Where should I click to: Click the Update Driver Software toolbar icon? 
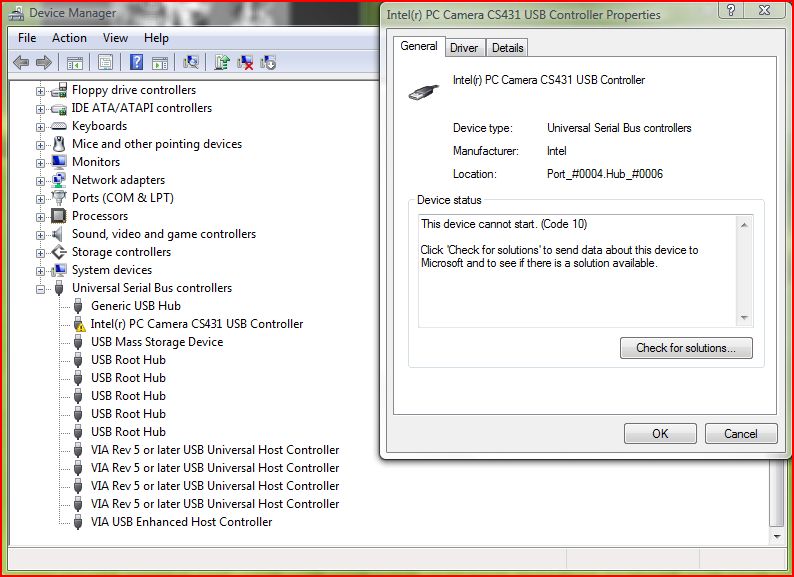pos(222,63)
